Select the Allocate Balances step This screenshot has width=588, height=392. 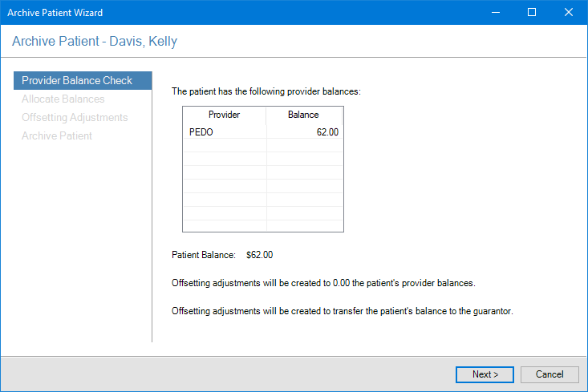click(63, 99)
